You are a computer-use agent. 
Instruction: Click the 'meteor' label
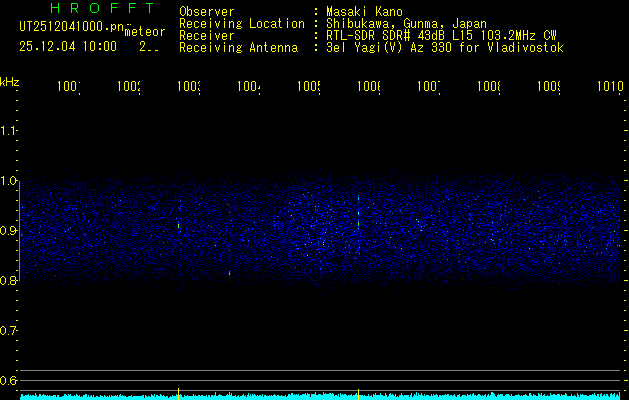tap(144, 32)
